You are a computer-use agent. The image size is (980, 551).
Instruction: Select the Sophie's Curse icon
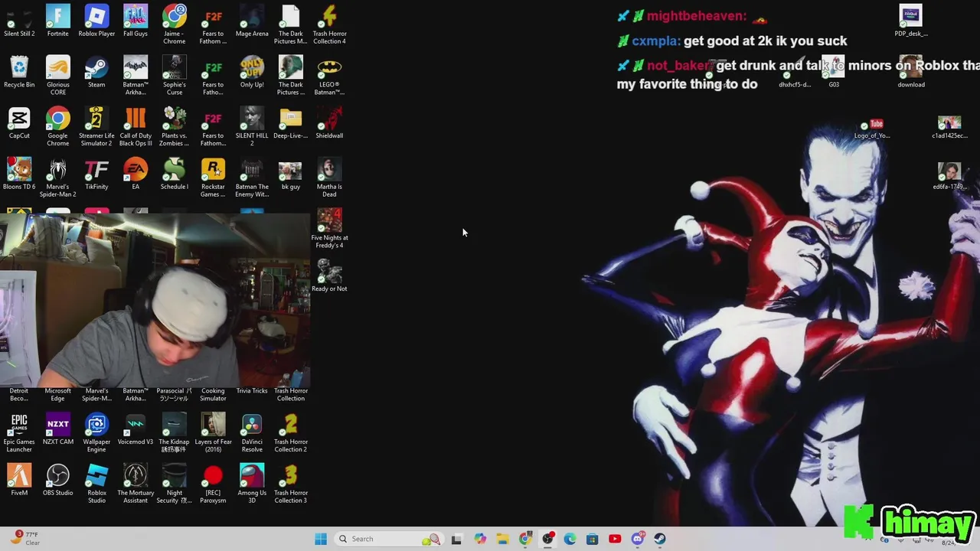click(x=175, y=76)
